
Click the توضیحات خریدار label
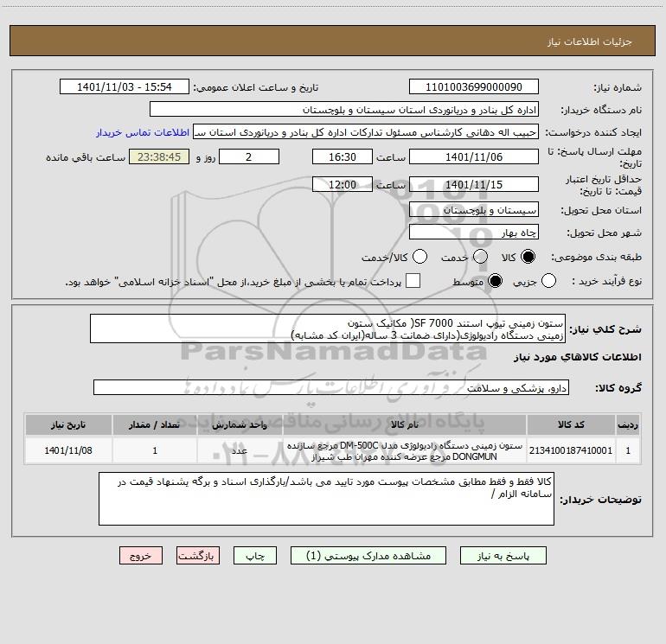pos(600,500)
